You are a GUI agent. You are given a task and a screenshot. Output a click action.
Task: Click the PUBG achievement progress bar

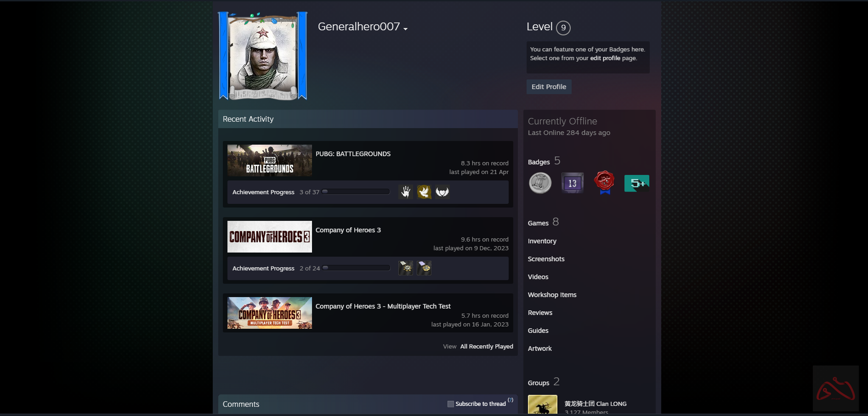click(355, 191)
